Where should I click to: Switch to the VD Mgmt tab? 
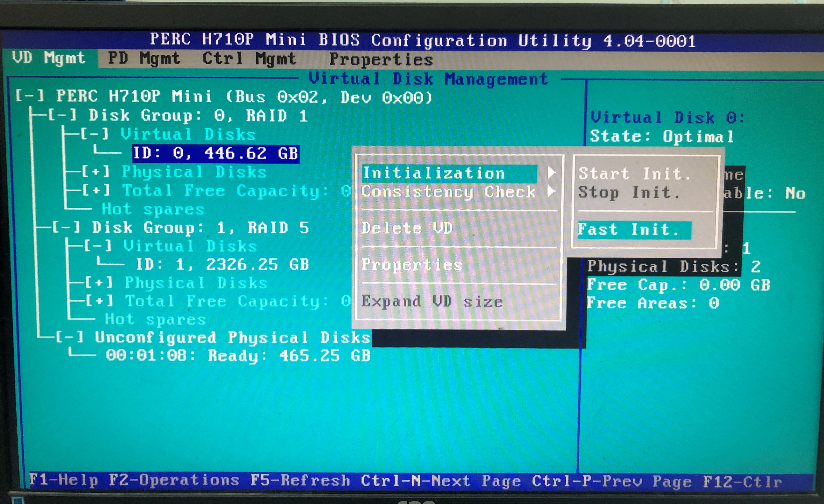coord(49,59)
